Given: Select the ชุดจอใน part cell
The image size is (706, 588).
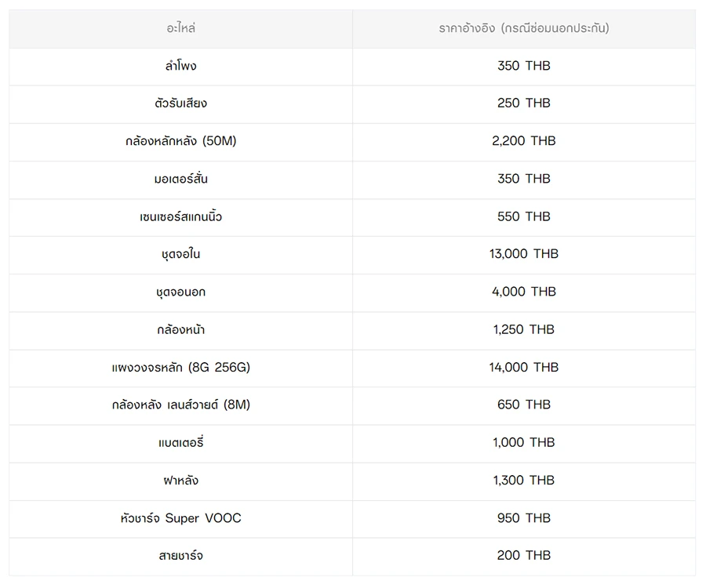Looking at the screenshot, I should 180,254.
